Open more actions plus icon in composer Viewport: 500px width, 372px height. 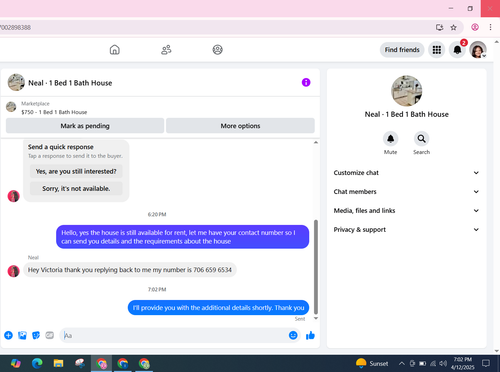click(8, 335)
